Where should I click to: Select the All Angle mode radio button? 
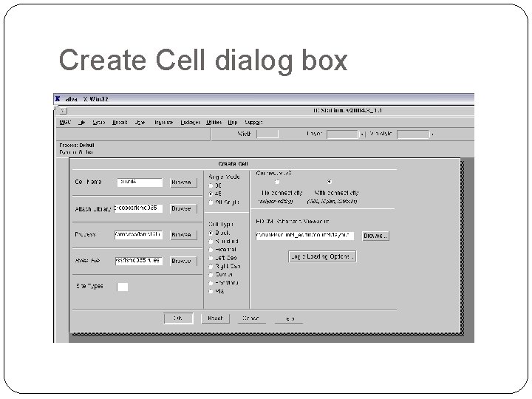[x=211, y=202]
